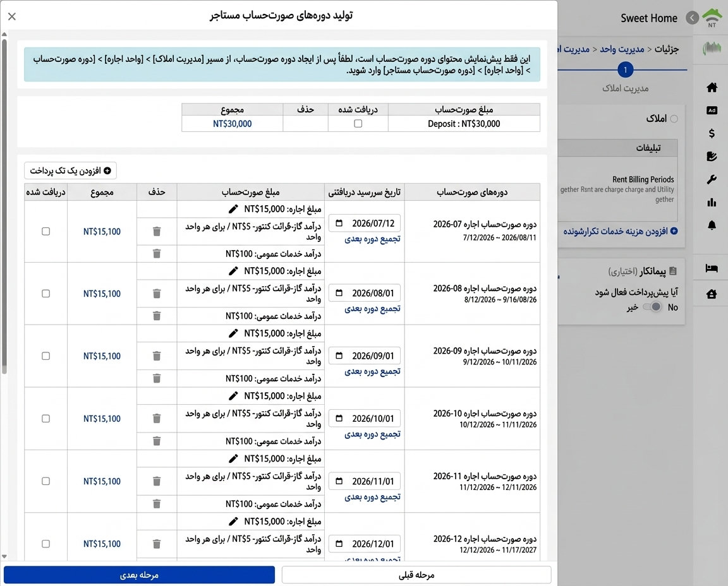728x586 pixels.
Task: Click the dialog vertical scrollbar thumb
Action: [4, 206]
